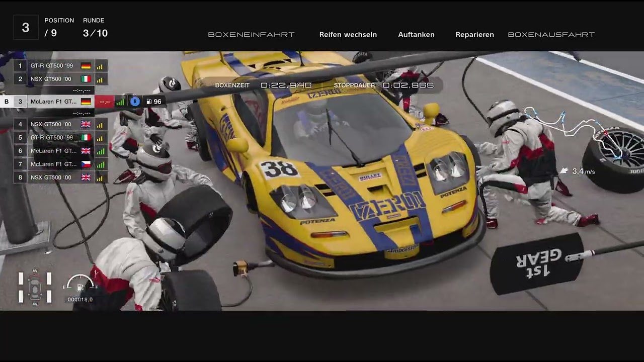
Task: Click the B marker in the highlighted row
Action: click(7, 102)
